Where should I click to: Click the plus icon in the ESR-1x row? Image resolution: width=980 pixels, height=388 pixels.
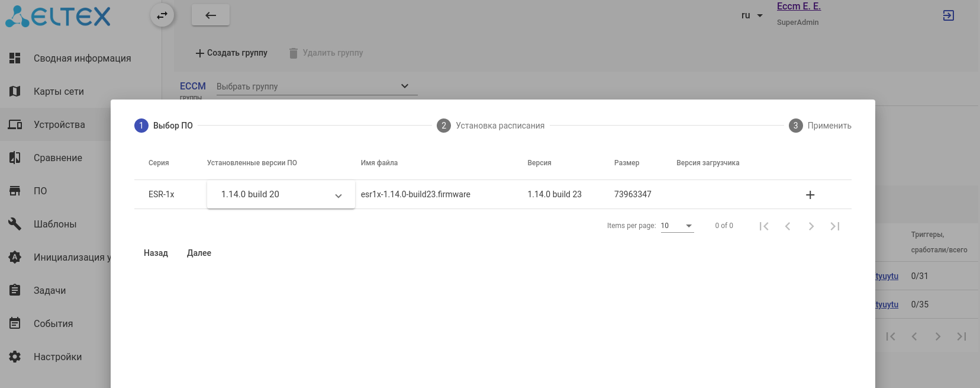810,195
